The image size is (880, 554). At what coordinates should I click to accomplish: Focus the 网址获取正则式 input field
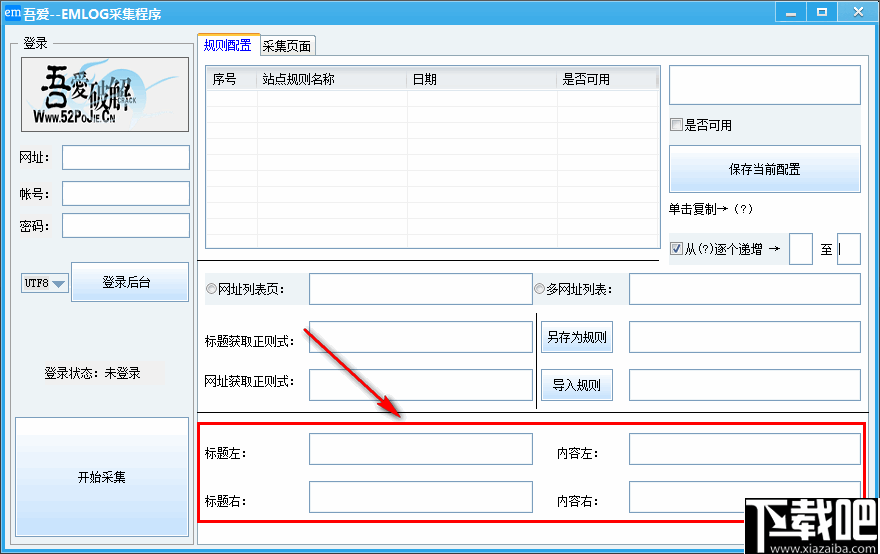(x=420, y=385)
